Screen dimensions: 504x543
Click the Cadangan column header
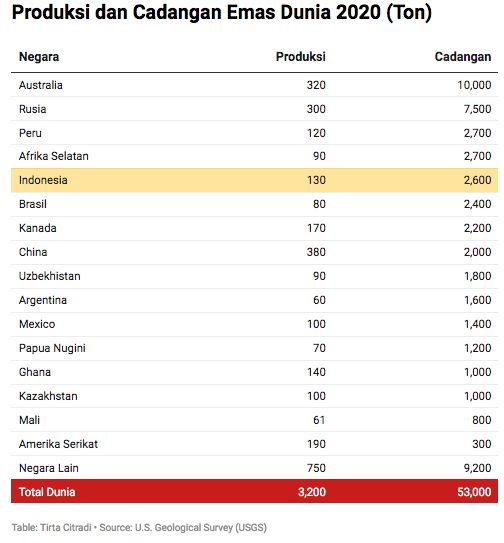(x=463, y=57)
